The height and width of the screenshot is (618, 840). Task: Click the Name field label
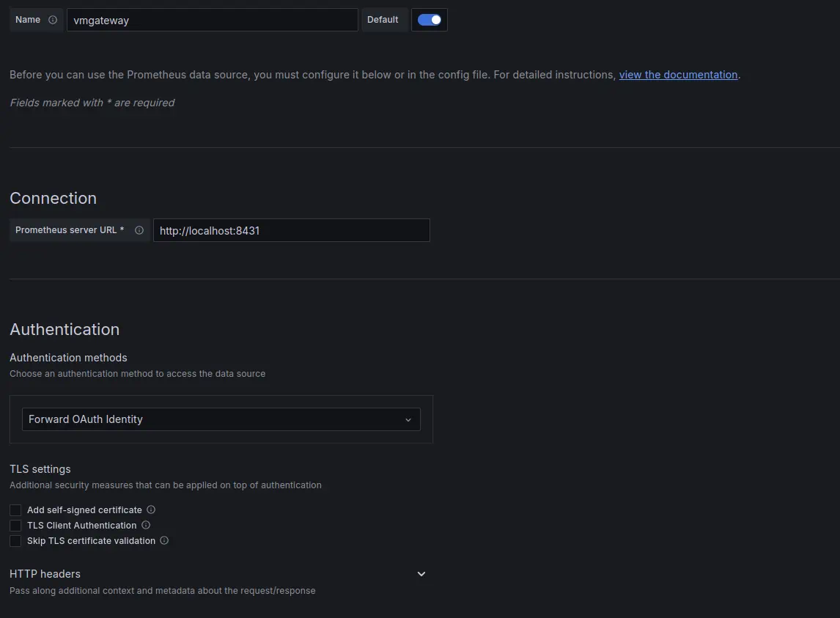[28, 20]
